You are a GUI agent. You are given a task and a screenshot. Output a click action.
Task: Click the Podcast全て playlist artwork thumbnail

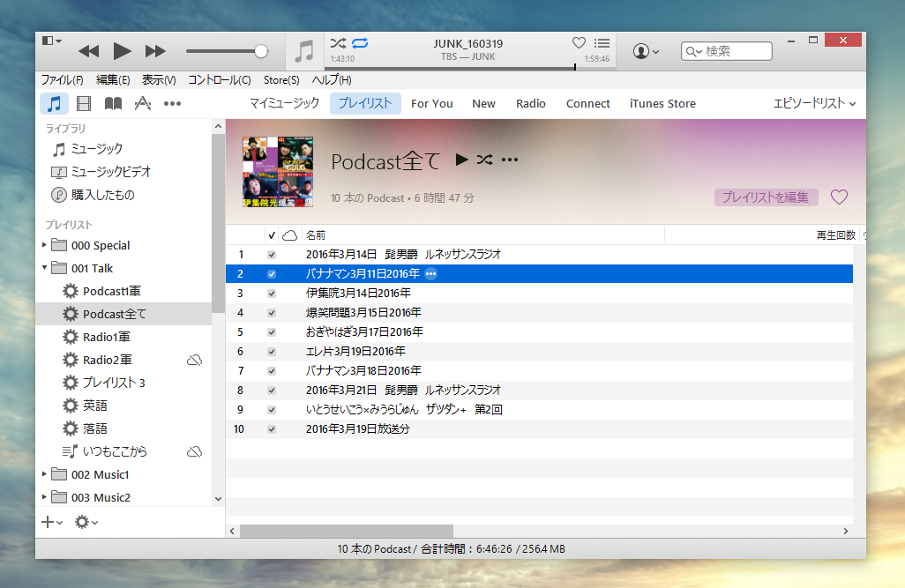coord(278,172)
